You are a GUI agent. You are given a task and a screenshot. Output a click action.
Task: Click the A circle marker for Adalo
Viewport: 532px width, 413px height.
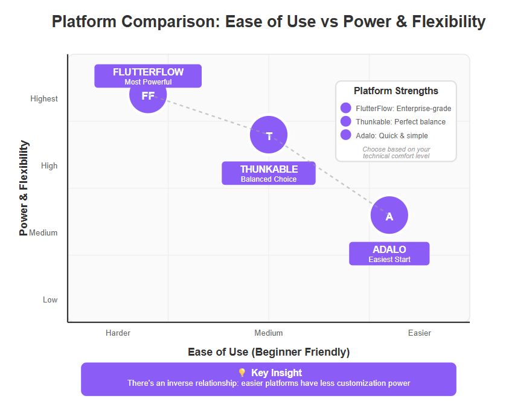pyautogui.click(x=389, y=215)
